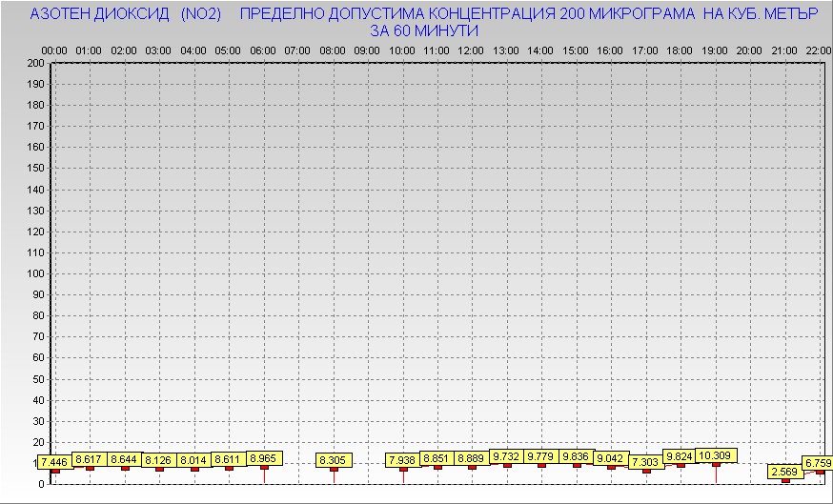The width and height of the screenshot is (833, 504).
Task: Click the 9.732 value label
Action: click(x=507, y=456)
